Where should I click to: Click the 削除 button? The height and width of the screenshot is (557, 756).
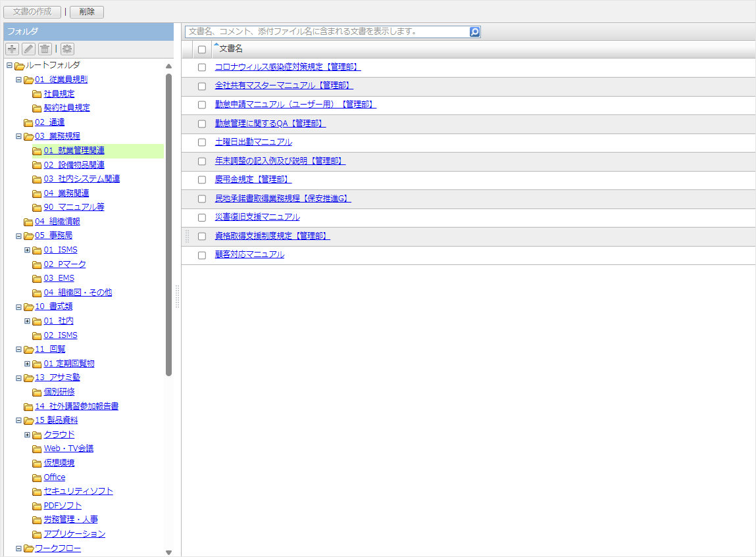[86, 12]
